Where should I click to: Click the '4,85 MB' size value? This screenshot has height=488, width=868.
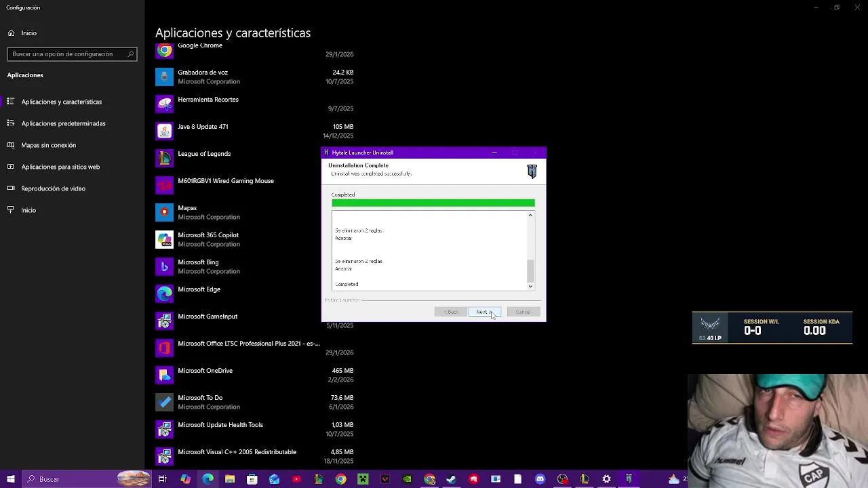coord(341,452)
